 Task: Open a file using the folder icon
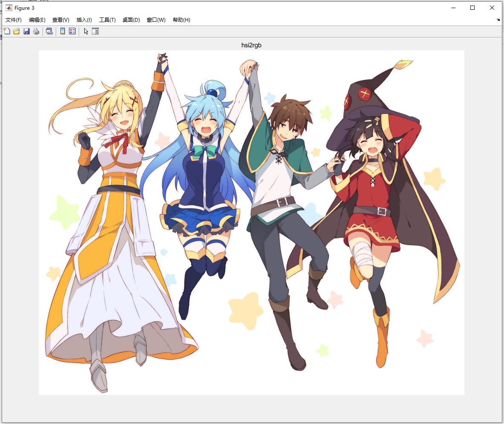[17, 31]
